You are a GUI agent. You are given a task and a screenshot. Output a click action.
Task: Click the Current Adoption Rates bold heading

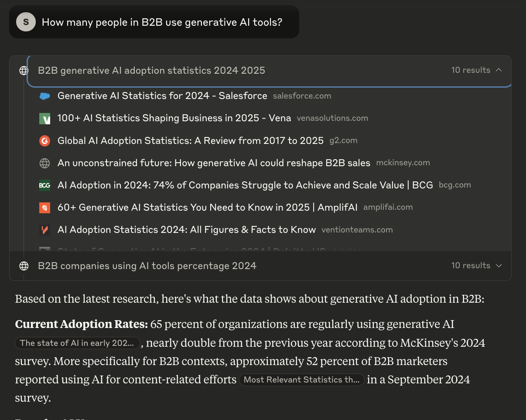click(x=81, y=324)
